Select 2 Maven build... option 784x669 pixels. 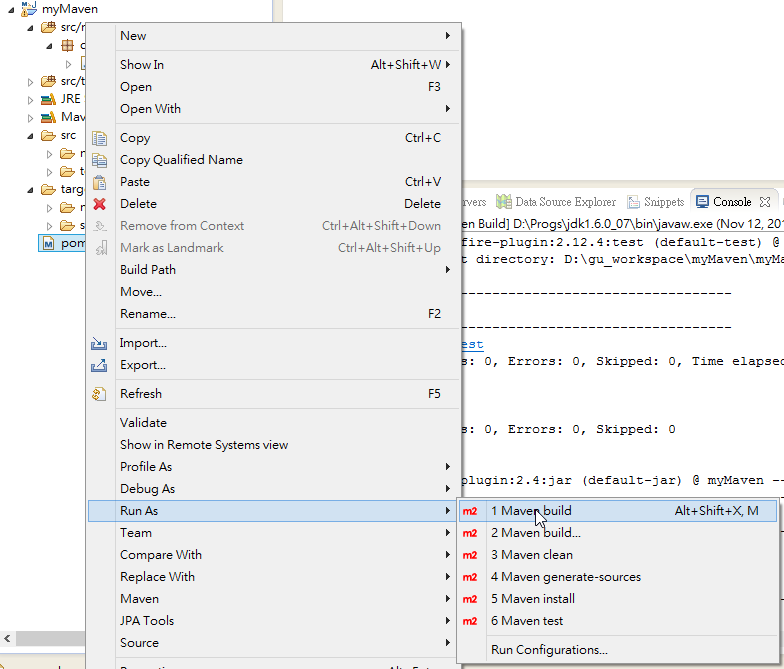pos(618,533)
